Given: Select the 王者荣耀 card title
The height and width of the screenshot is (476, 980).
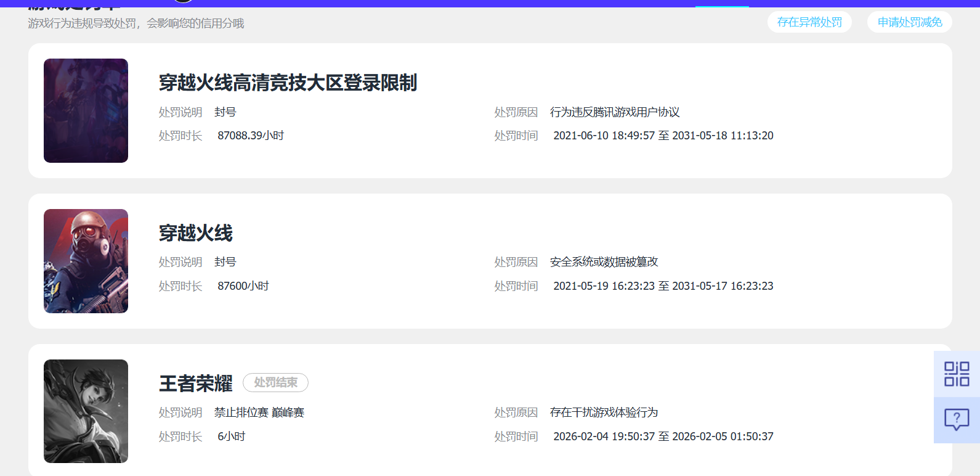Looking at the screenshot, I should point(196,384).
